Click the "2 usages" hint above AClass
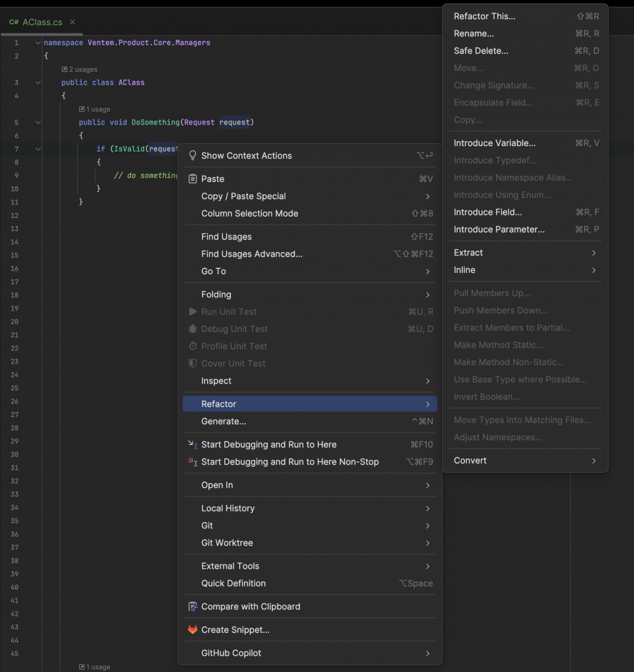 80,69
